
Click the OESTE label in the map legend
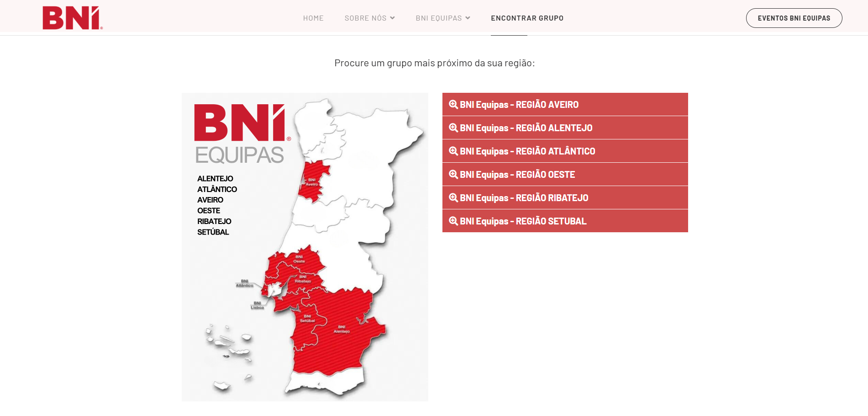point(209,211)
